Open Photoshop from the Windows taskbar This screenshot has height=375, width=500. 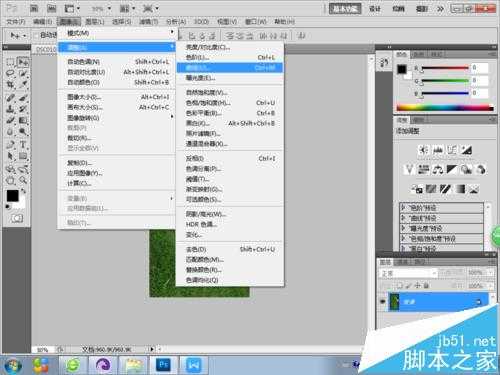[163, 365]
